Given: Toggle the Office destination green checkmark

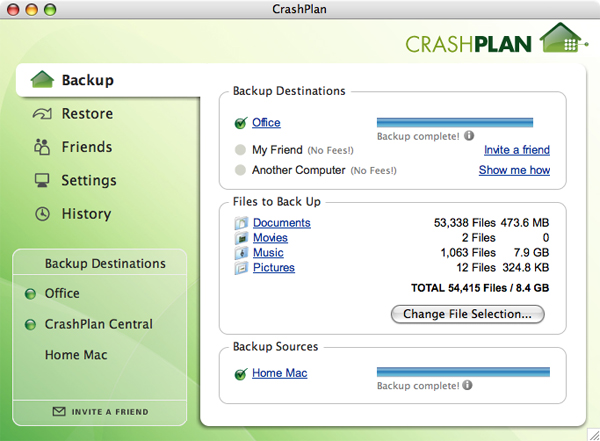Looking at the screenshot, I should click(240, 124).
